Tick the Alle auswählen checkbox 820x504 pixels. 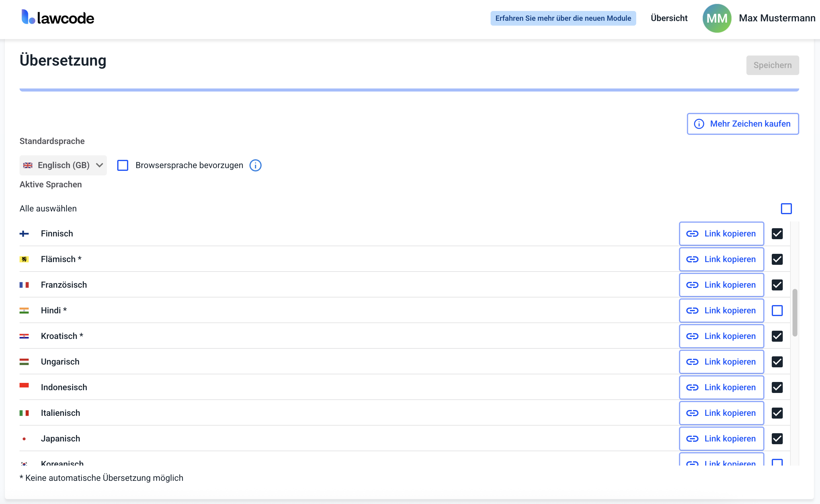[786, 209]
